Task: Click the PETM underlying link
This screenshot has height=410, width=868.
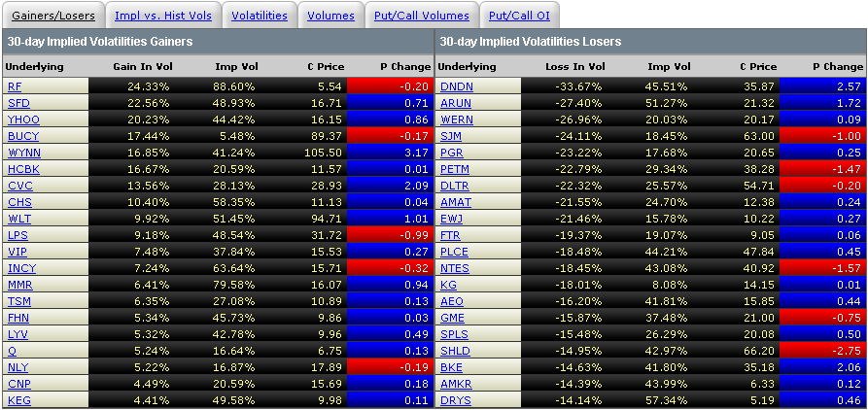Action: point(455,169)
